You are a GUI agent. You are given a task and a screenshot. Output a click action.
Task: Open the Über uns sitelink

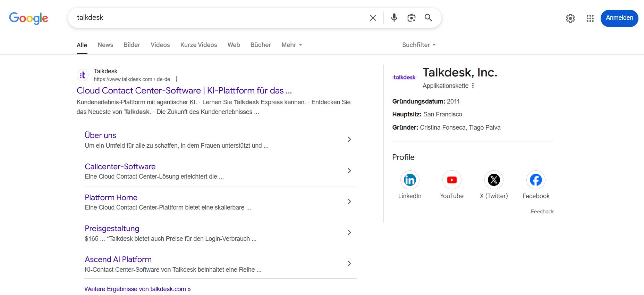point(100,136)
